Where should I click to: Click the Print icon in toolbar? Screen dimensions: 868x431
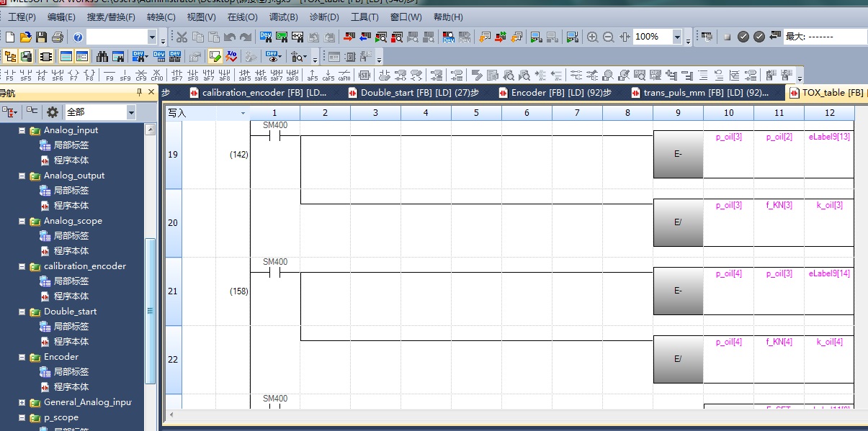click(58, 37)
